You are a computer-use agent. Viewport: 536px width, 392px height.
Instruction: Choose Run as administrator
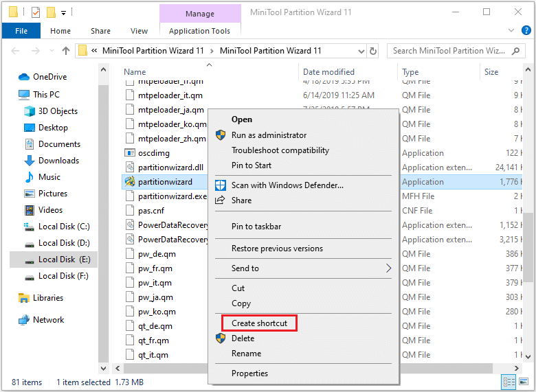(269, 135)
